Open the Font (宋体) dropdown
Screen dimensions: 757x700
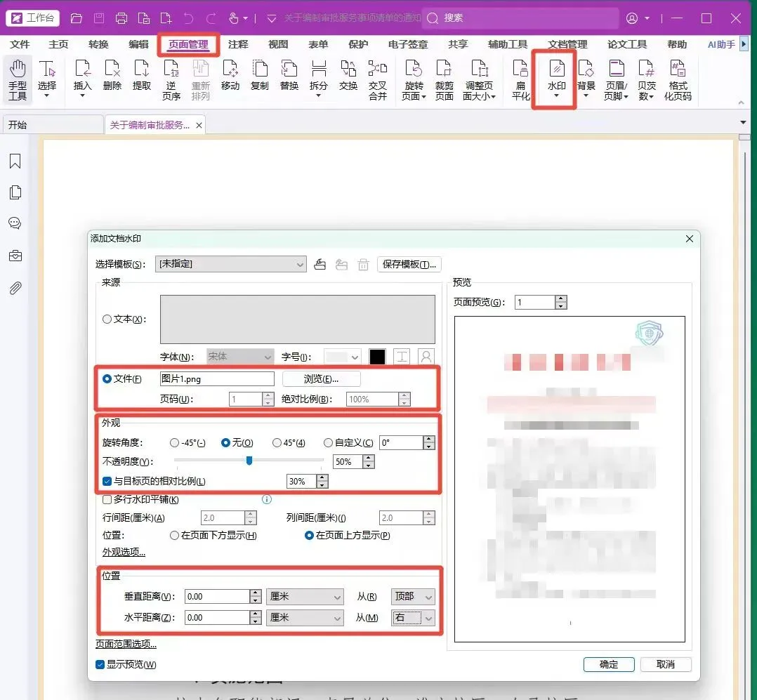pyautogui.click(x=240, y=357)
